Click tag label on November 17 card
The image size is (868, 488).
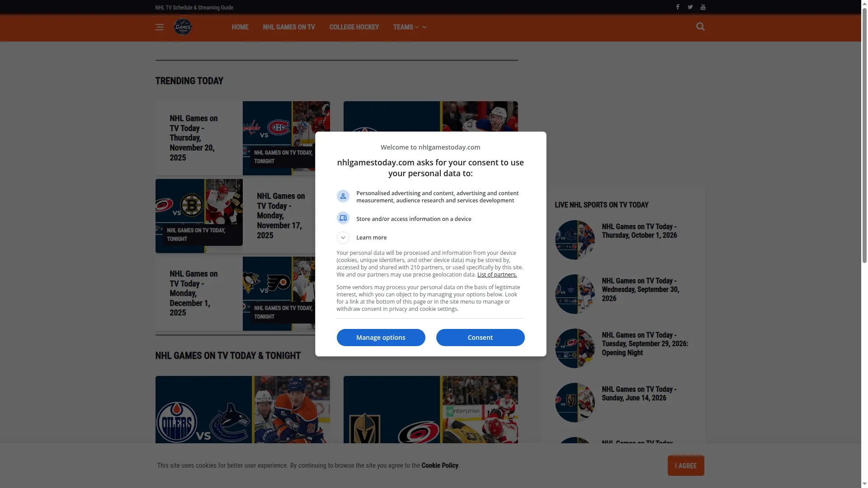[203, 235]
